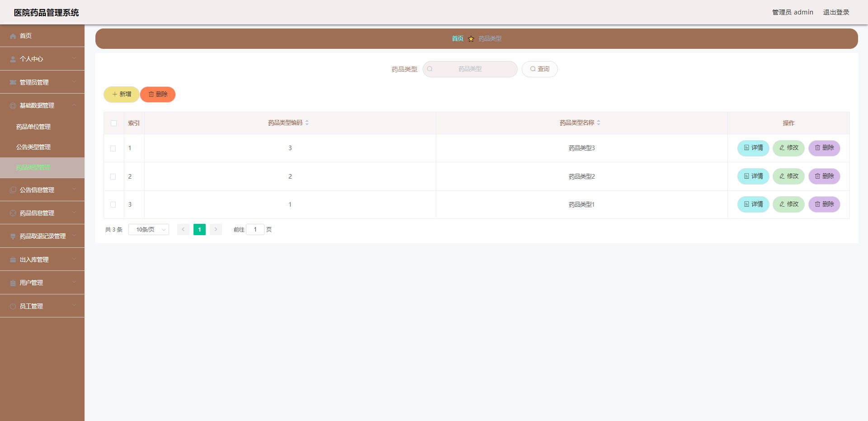Viewport: 868px width, 421px height.
Task: Click 修改 for 药品类型3
Action: pos(788,148)
